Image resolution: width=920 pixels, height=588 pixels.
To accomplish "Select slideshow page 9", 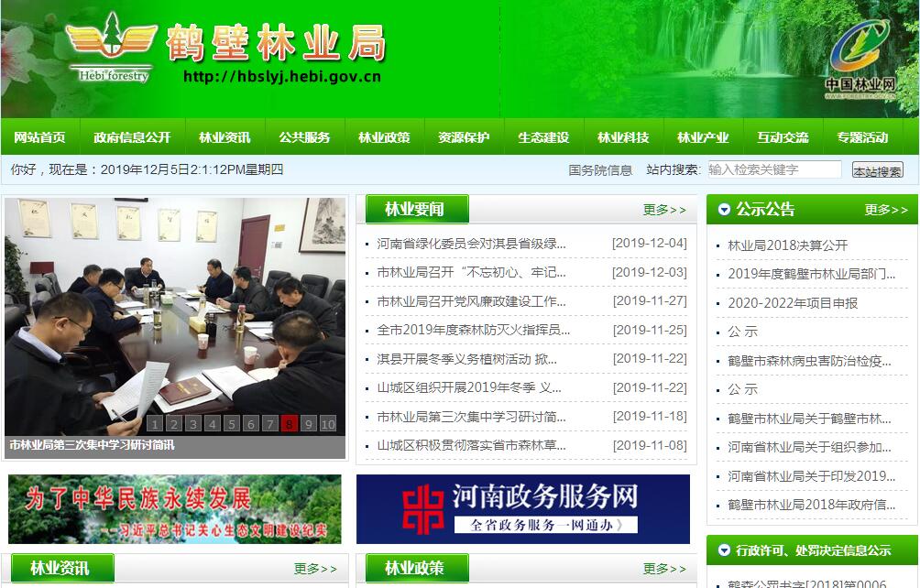I will click(309, 423).
